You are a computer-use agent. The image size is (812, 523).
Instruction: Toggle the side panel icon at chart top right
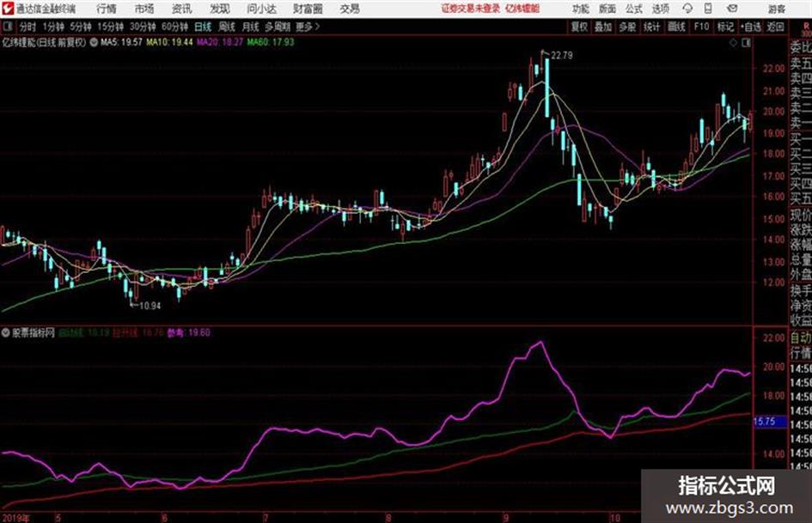746,43
